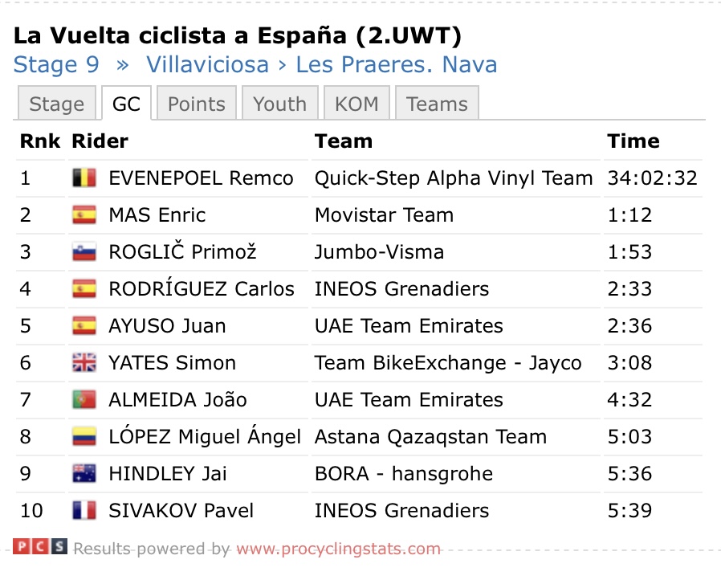The height and width of the screenshot is (588, 721).
Task: Click the Australian flag next to Hindley
Action: [x=84, y=473]
